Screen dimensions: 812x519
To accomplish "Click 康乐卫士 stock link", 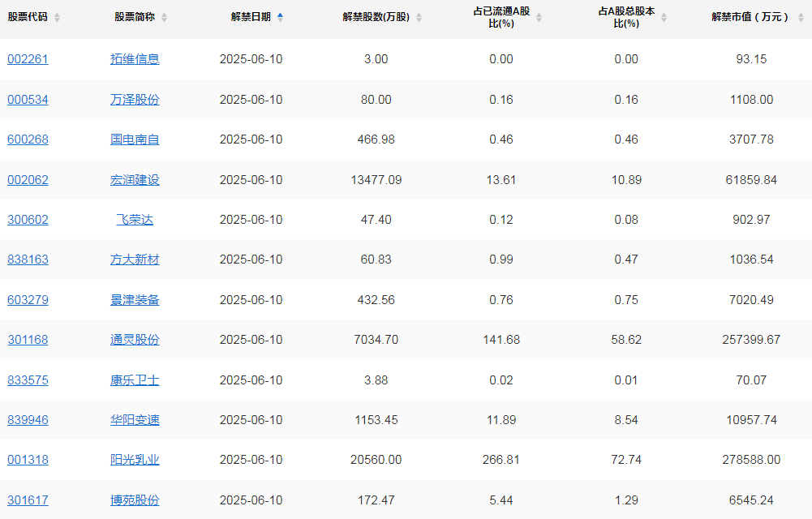I will coord(135,380).
